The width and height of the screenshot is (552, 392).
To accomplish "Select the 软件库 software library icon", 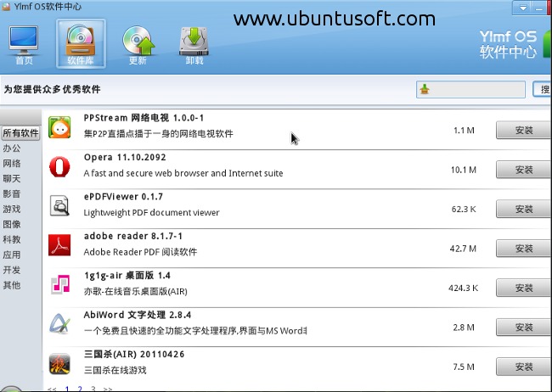I will (x=81, y=43).
